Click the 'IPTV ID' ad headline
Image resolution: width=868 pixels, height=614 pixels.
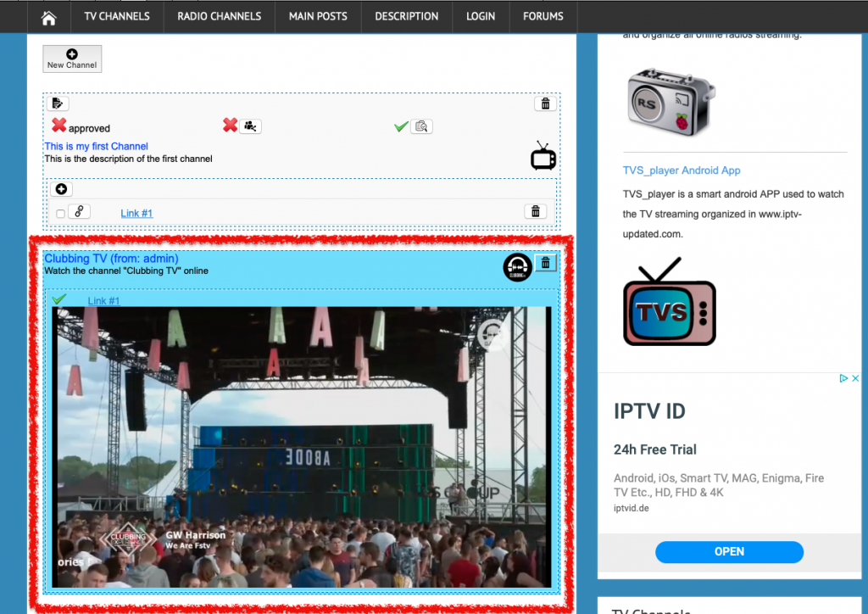point(649,411)
